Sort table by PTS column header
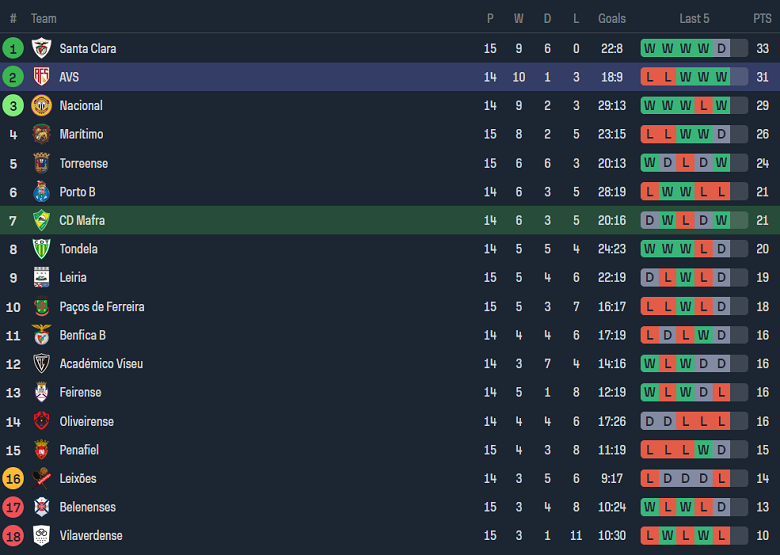The height and width of the screenshot is (555, 780). tap(762, 18)
